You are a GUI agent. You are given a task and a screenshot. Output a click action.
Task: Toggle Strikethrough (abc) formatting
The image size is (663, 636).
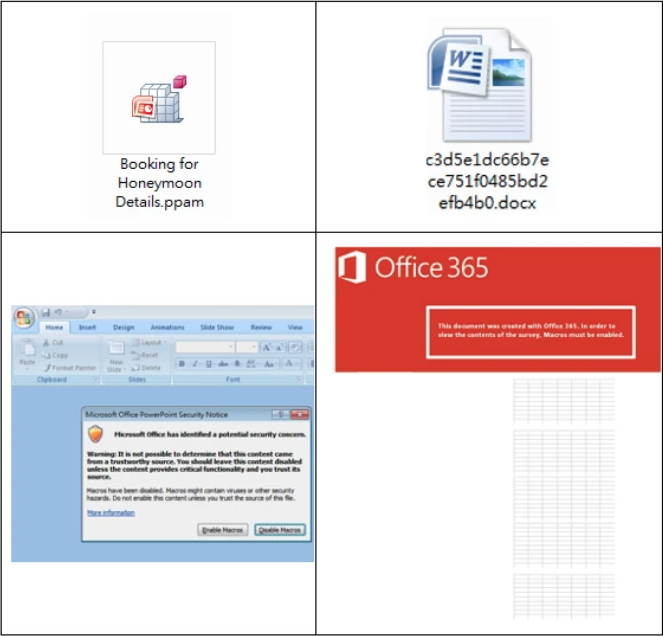223,364
